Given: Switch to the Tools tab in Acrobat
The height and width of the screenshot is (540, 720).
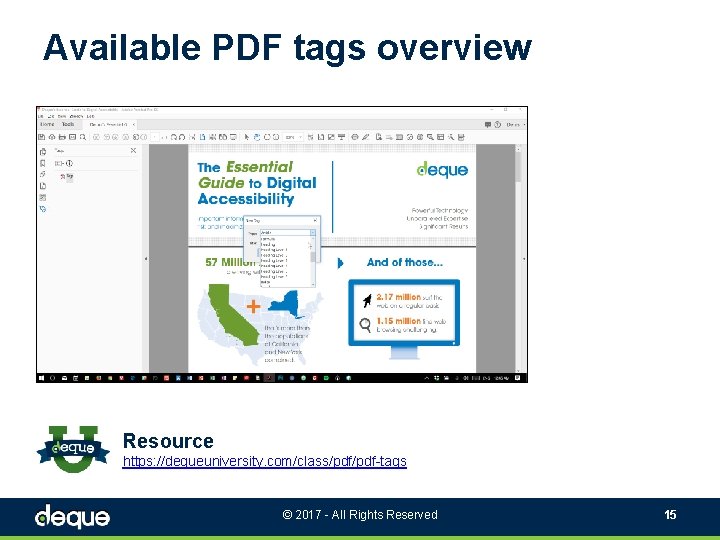Looking at the screenshot, I should click(68, 124).
